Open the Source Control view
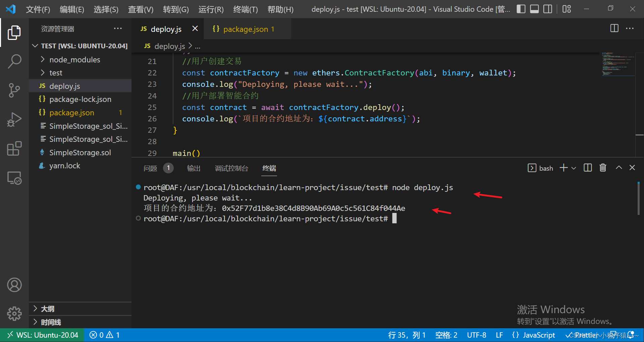This screenshot has height=342, width=644. (x=14, y=91)
